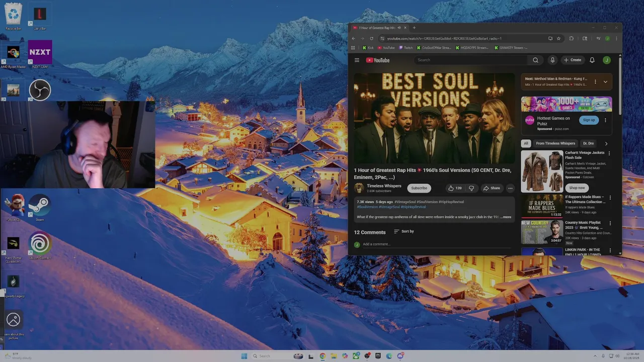Open If Rappers Made Blues thumbnail
The width and height of the screenshot is (644, 362).
tap(542, 206)
